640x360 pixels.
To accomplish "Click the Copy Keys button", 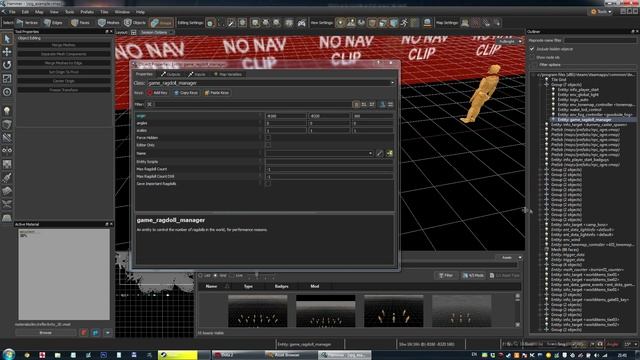I will point(186,93).
